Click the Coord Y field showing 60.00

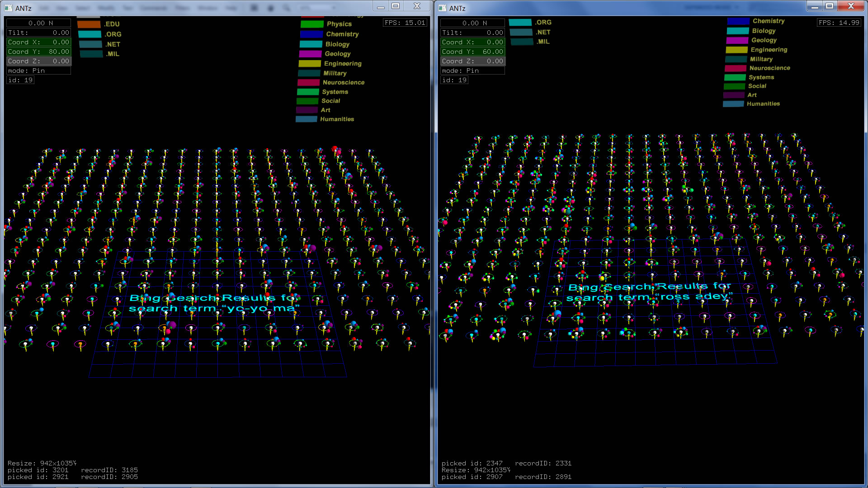(x=472, y=52)
